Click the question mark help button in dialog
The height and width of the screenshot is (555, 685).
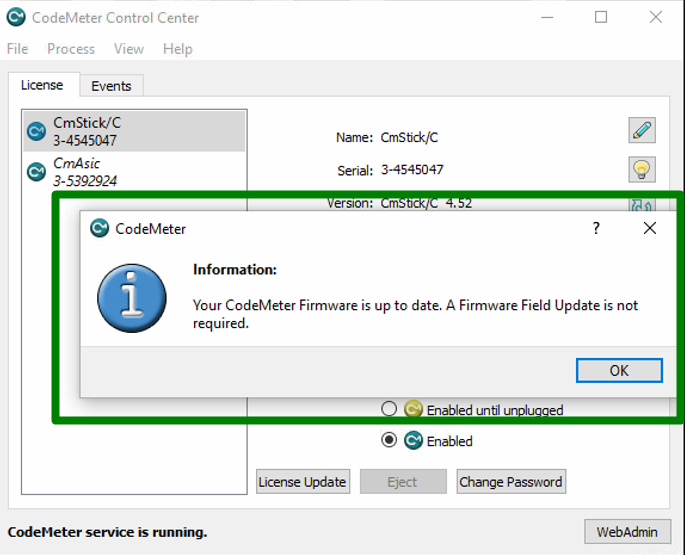click(596, 228)
